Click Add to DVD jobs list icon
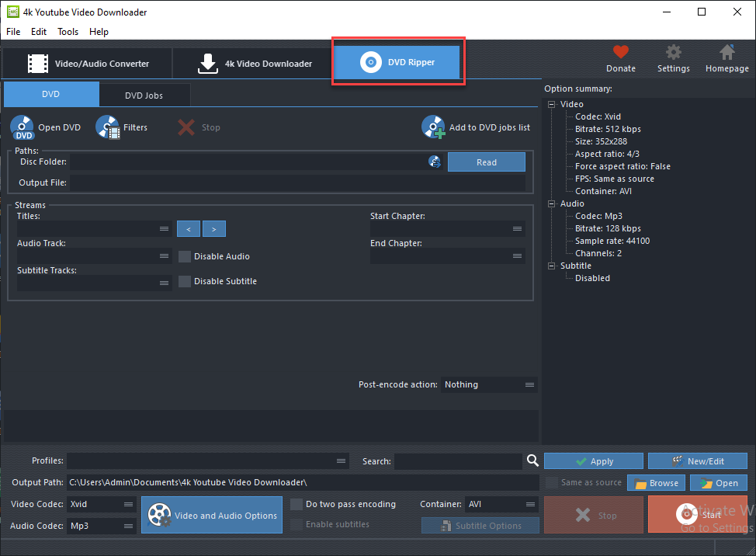This screenshot has height=556, width=756. pos(433,127)
